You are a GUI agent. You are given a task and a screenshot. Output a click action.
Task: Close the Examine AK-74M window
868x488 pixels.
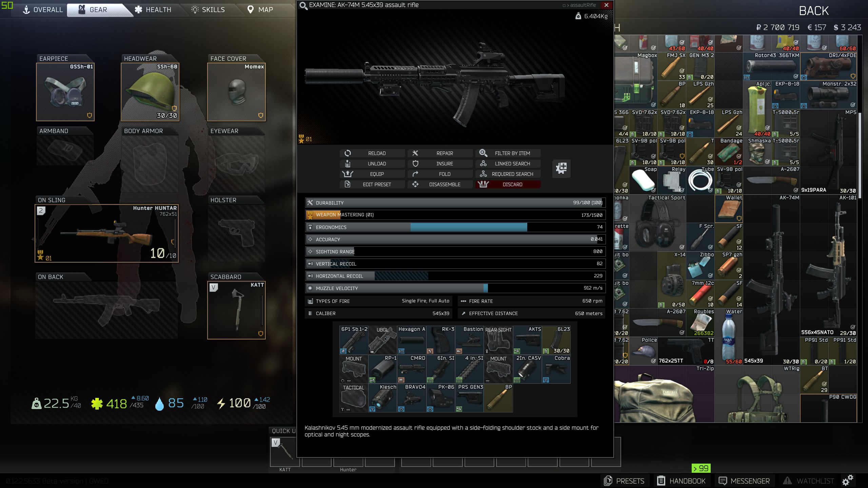606,5
